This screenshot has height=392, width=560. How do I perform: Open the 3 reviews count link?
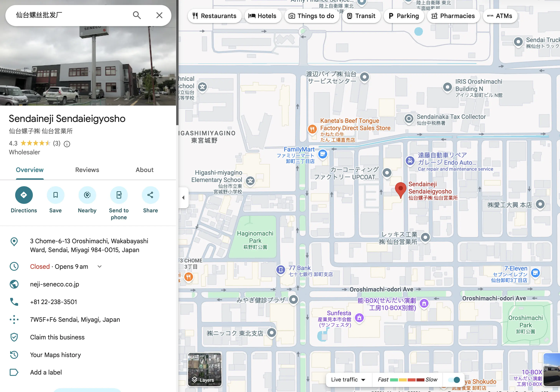[x=57, y=143]
